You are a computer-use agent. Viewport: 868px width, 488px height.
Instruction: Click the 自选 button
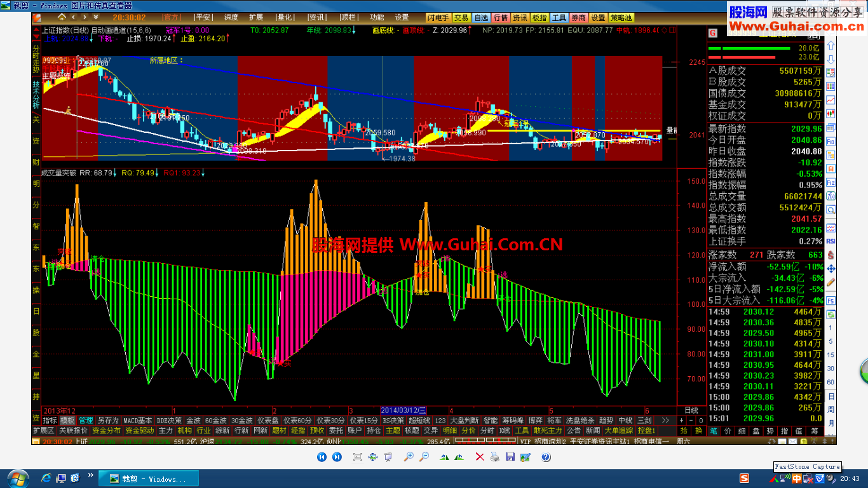pyautogui.click(x=481, y=18)
